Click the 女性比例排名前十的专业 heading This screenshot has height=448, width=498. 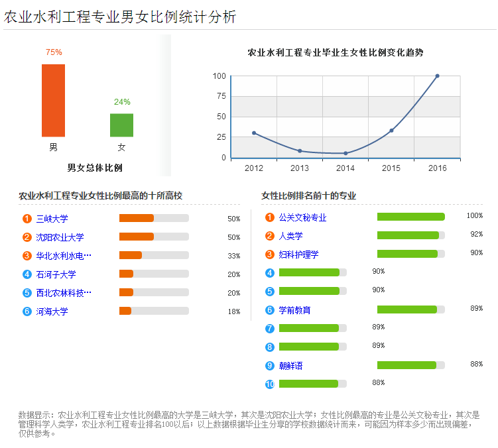tap(309, 196)
